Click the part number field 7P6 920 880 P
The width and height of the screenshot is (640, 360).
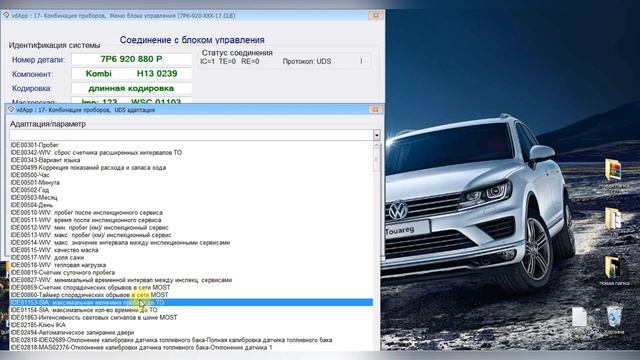(x=131, y=59)
